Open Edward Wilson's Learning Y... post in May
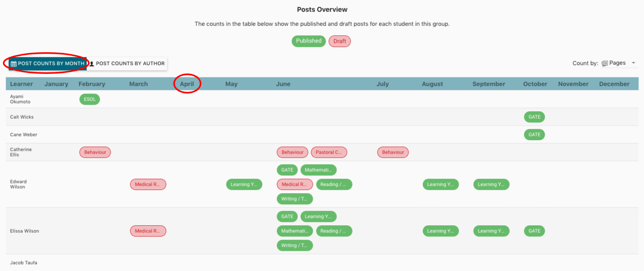 [244, 184]
